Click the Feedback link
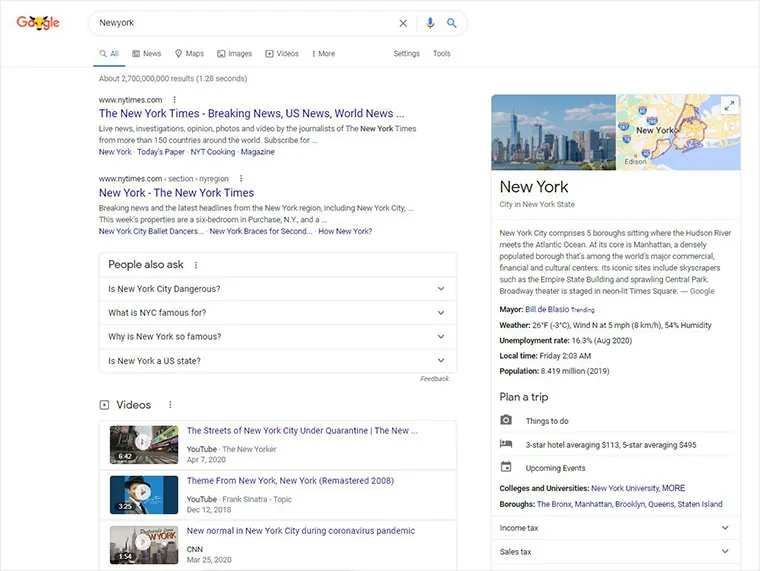760x571 pixels. click(434, 379)
